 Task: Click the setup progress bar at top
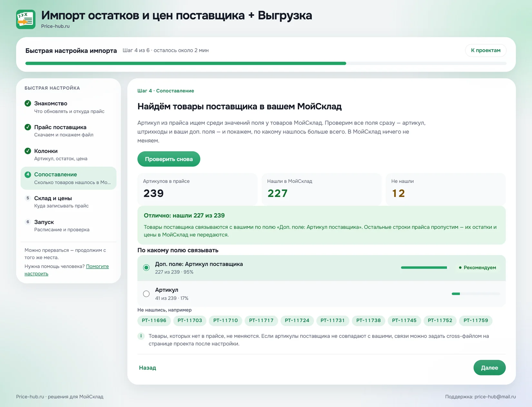266,63
